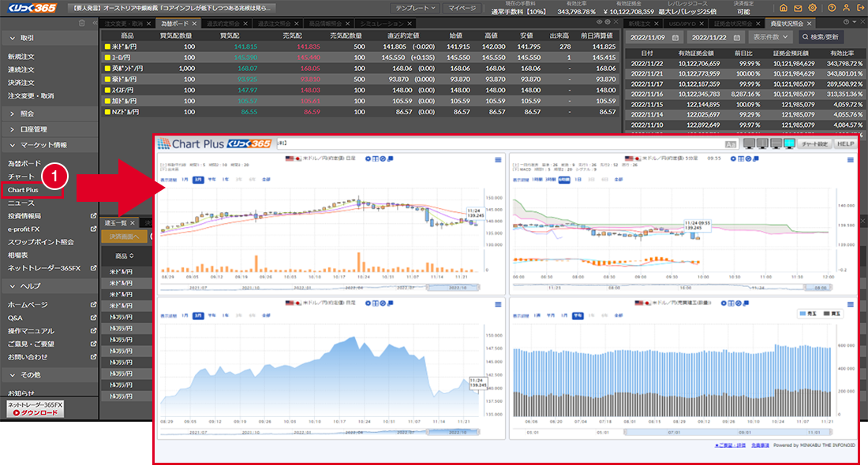Open the calendar icon for end date 2022/11/22

click(737, 38)
